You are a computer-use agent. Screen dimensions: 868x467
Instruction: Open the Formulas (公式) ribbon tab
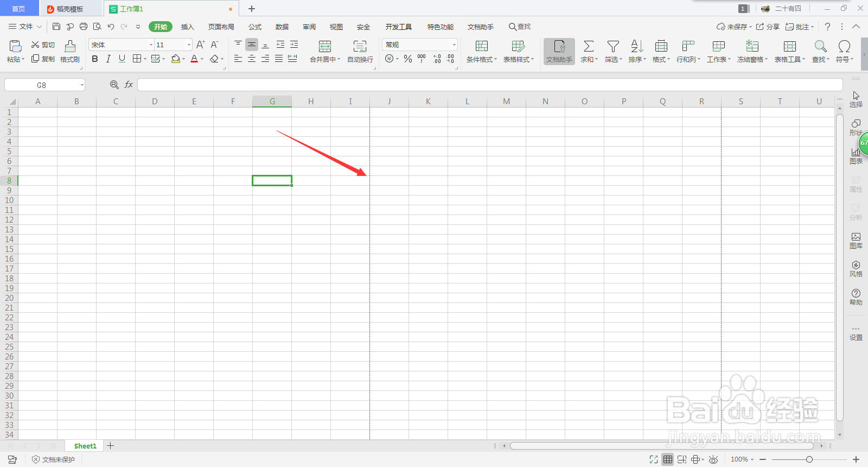[255, 27]
